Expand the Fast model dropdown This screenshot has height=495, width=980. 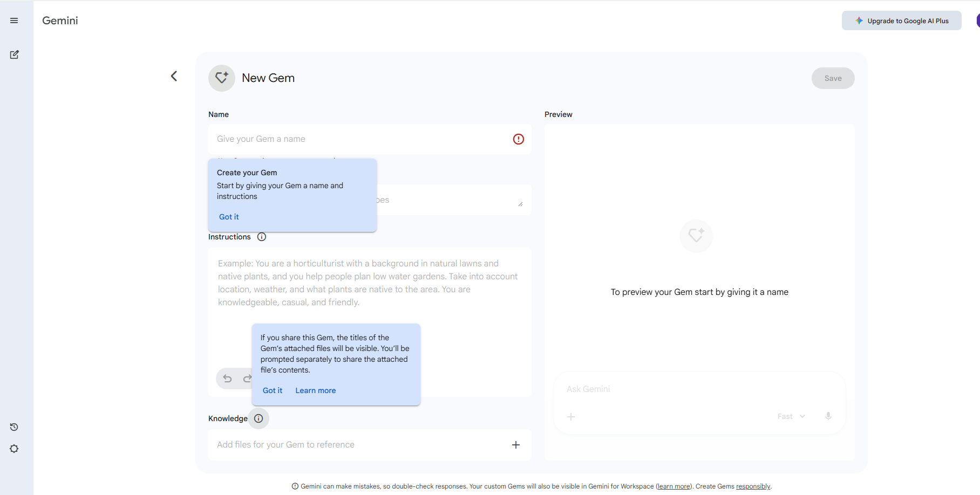791,416
